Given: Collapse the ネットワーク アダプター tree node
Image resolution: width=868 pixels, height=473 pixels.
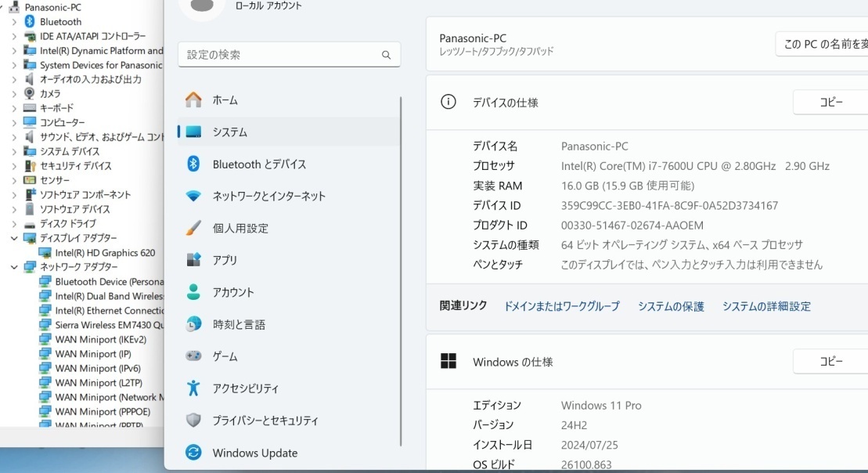Looking at the screenshot, I should [x=14, y=267].
